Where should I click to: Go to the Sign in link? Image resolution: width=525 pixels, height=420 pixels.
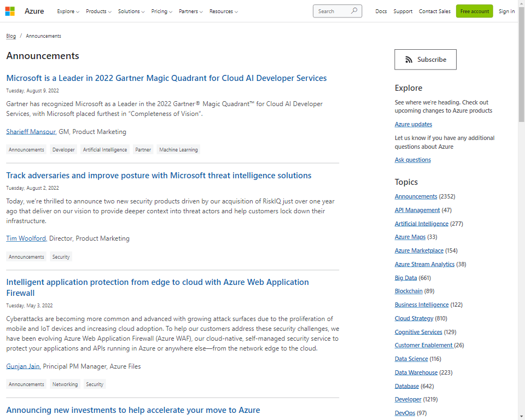pyautogui.click(x=506, y=11)
